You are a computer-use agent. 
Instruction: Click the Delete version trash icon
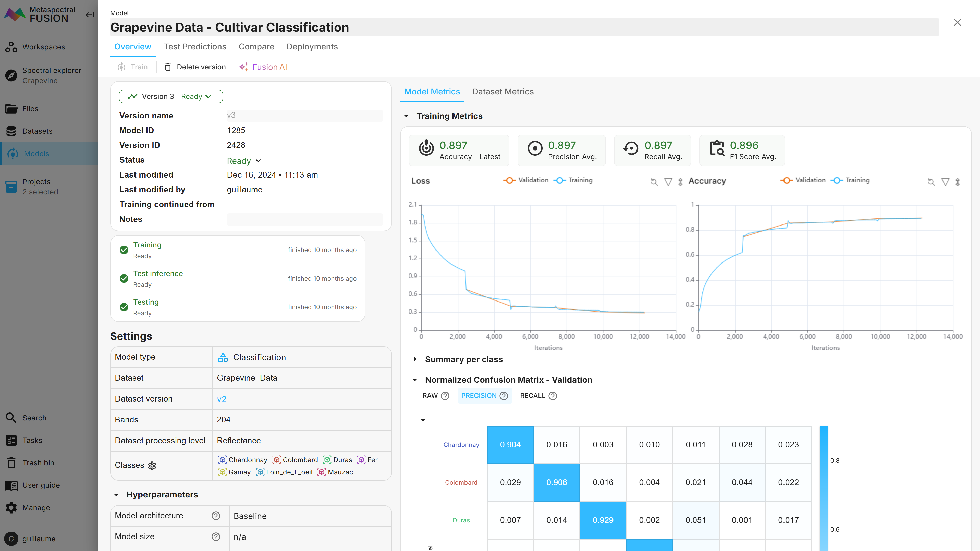point(168,67)
